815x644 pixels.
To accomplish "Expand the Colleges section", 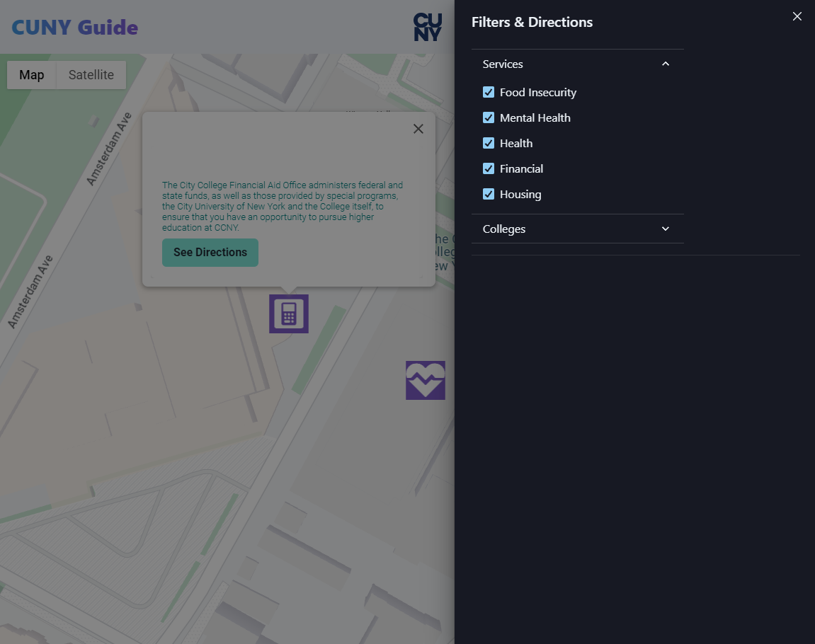I will point(578,229).
